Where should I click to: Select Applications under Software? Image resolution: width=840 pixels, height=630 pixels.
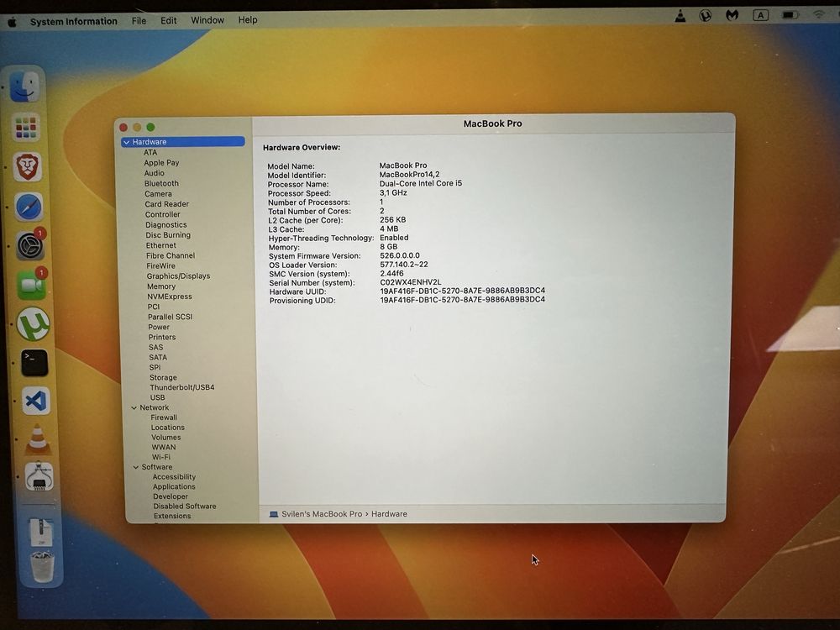pos(174,486)
